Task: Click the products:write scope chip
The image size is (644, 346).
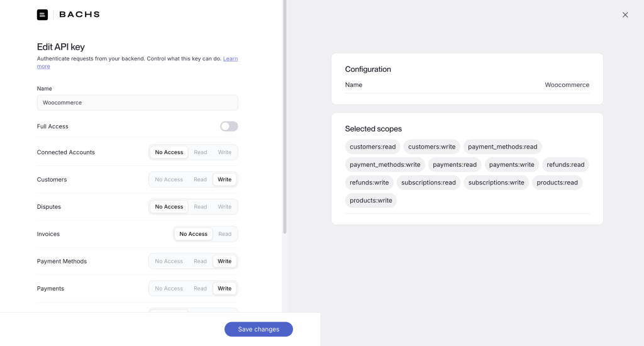Action: pyautogui.click(x=371, y=201)
